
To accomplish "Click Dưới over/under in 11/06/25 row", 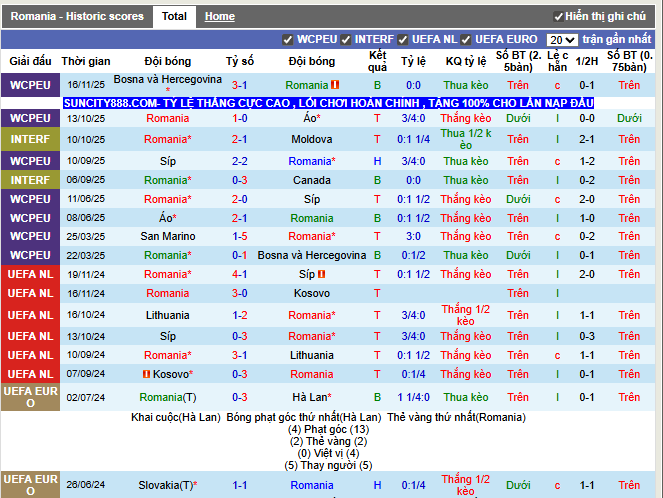I will tap(518, 200).
